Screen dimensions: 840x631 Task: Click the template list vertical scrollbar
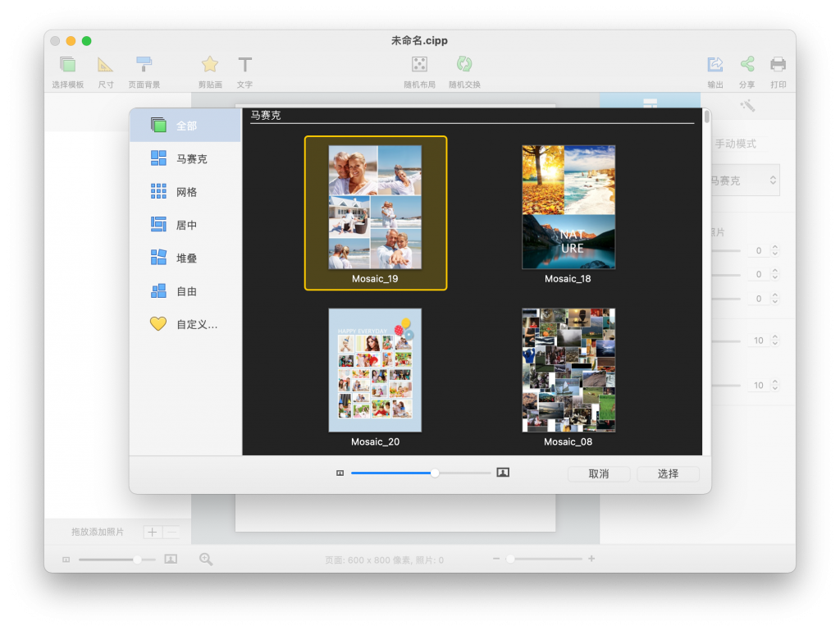tap(707, 117)
